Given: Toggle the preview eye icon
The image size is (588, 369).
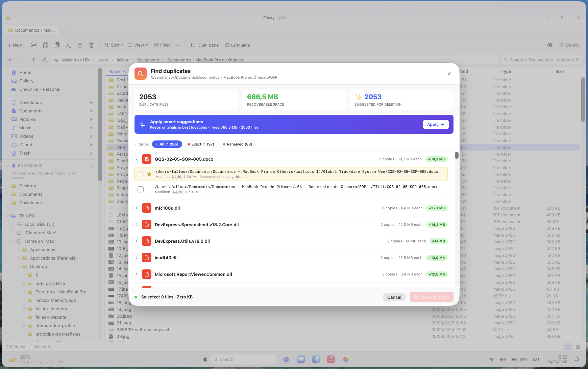Looking at the screenshot, I should tap(550, 45).
